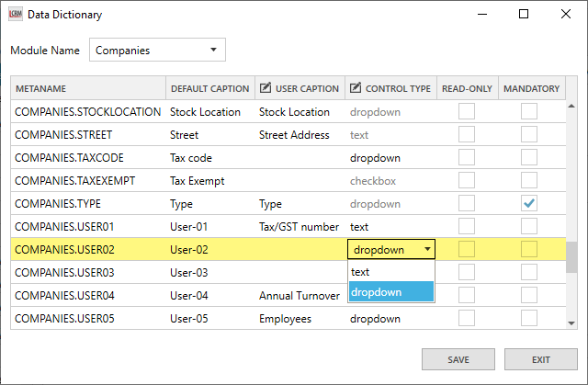The image size is (588, 385).
Task: Check Mandatory for COMPANIES.USER04
Action: 529,295
